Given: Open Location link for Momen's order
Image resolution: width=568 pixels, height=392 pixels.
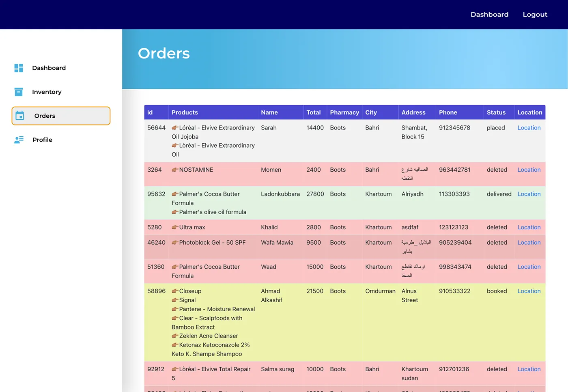Looking at the screenshot, I should pyautogui.click(x=529, y=170).
